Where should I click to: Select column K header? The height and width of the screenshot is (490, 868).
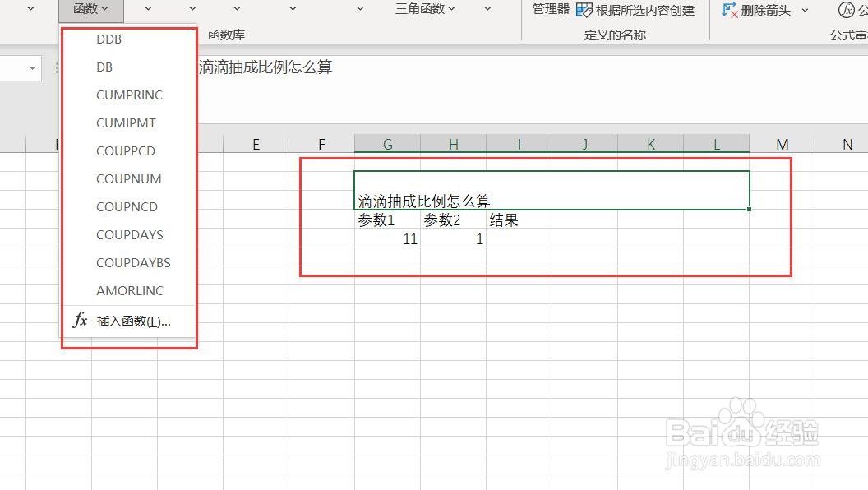(651, 144)
